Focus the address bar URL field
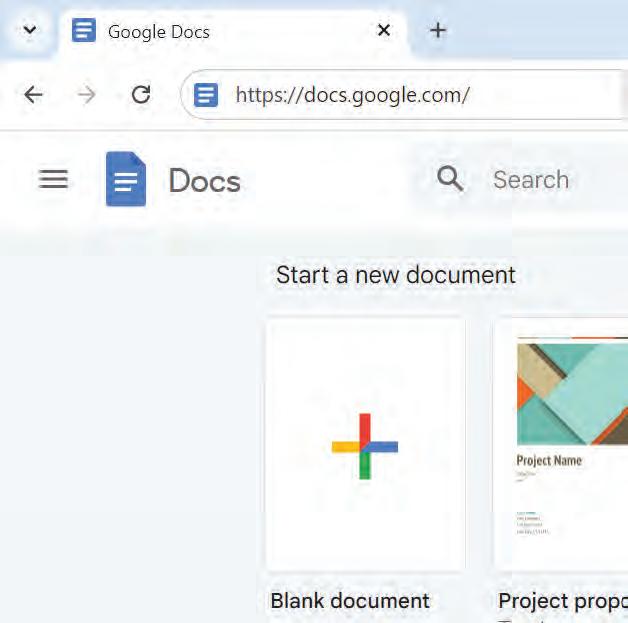 405,95
